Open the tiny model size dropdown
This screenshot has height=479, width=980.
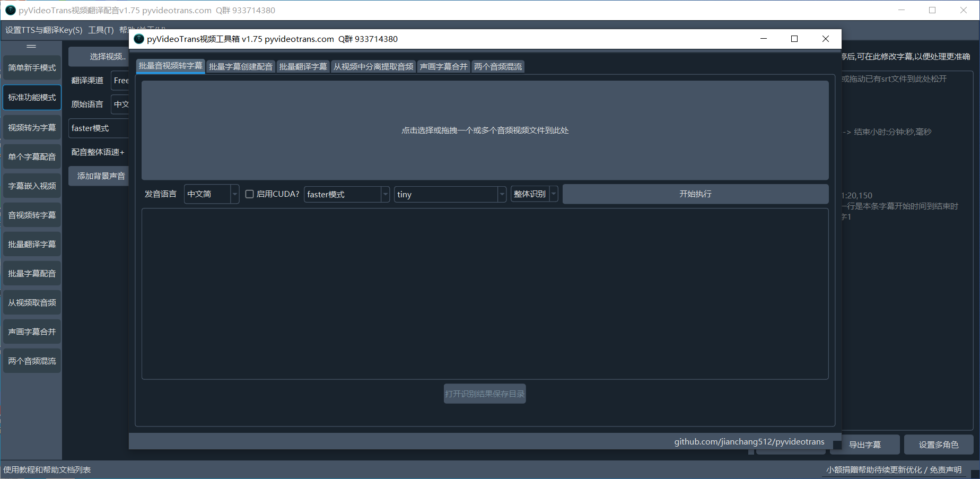pyautogui.click(x=449, y=194)
